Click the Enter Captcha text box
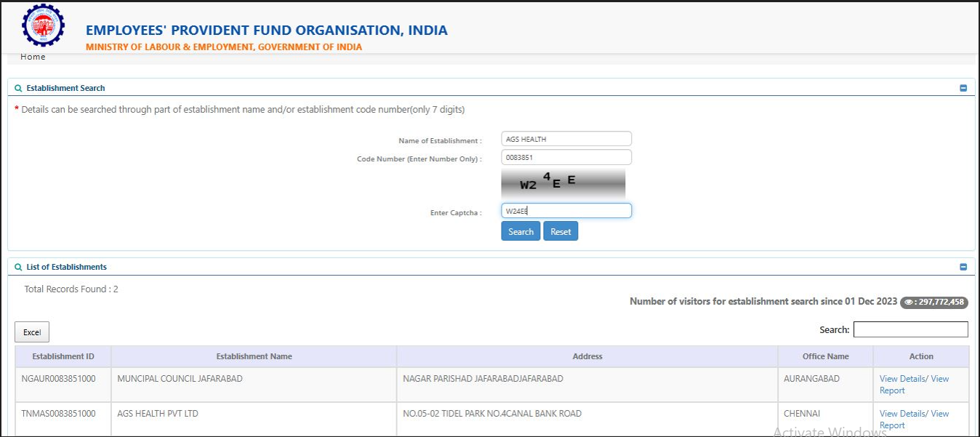 tap(566, 211)
